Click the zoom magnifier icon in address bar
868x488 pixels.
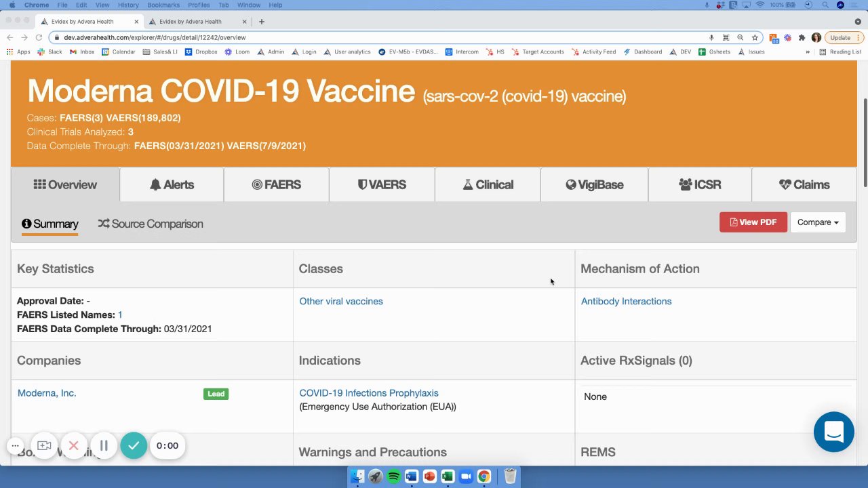[x=741, y=37]
